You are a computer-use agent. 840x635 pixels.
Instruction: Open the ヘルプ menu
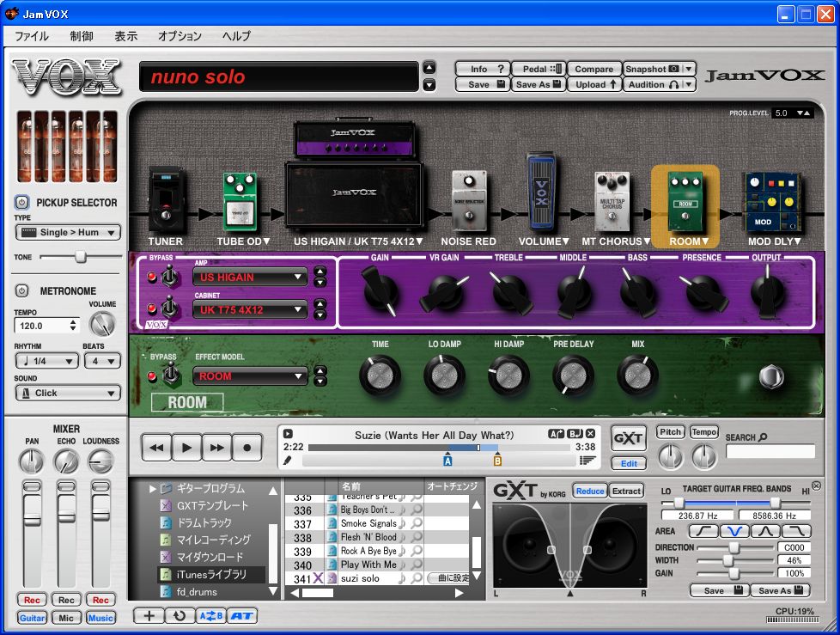236,36
